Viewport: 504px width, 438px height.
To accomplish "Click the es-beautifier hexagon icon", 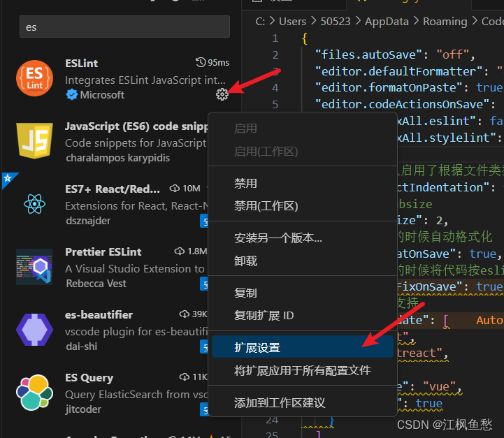I will [34, 330].
